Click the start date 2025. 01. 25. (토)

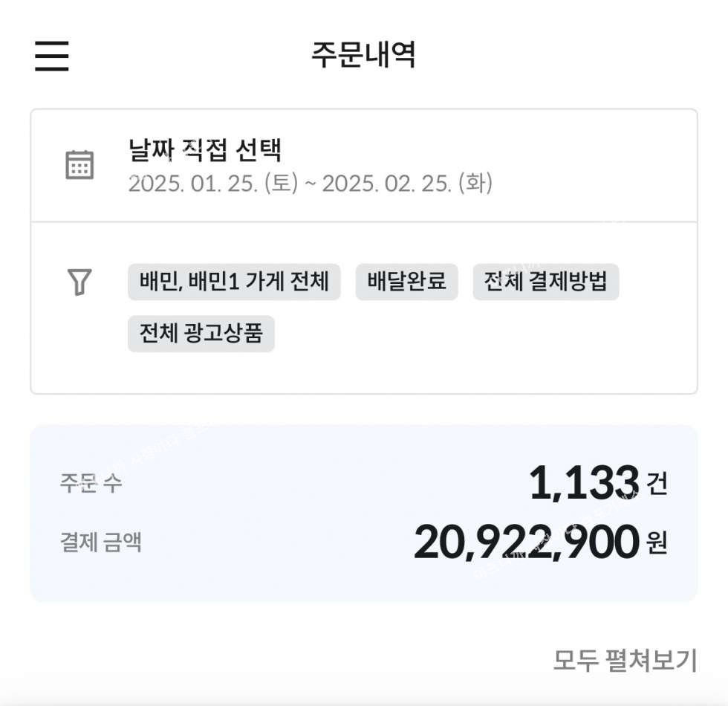pos(212,183)
